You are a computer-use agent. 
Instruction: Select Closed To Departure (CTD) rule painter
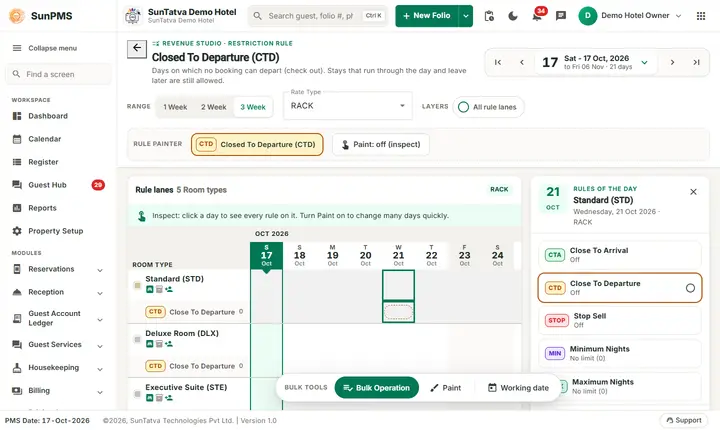click(257, 145)
